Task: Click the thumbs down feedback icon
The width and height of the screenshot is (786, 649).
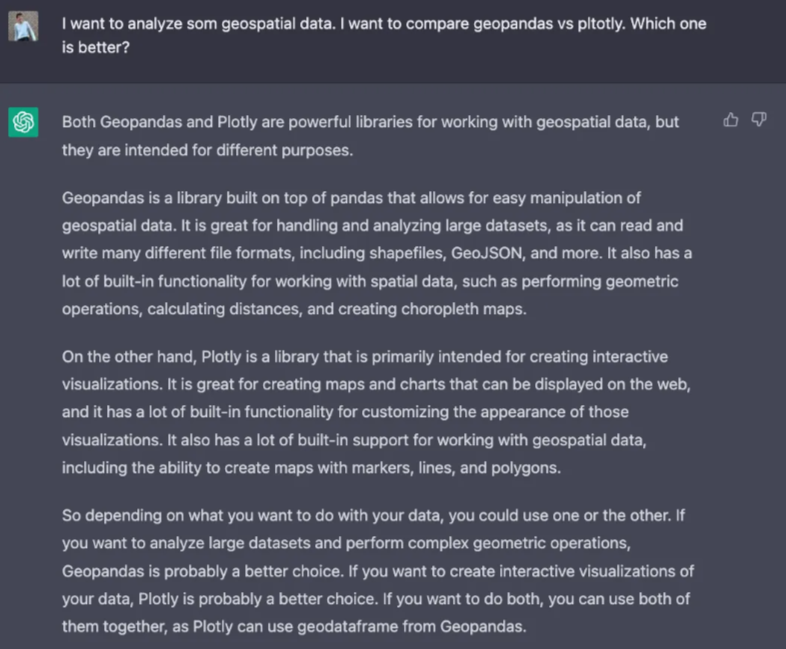Action: pos(758,120)
